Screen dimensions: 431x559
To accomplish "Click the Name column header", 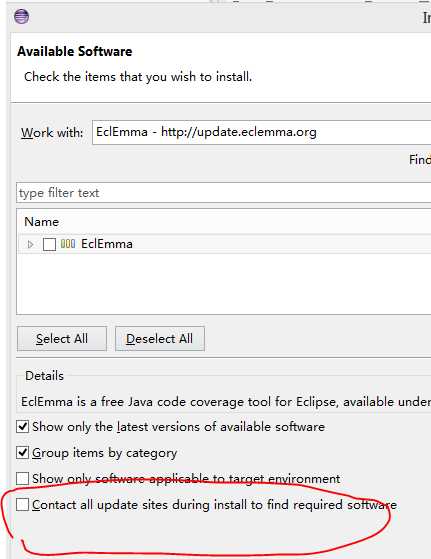I will click(41, 222).
